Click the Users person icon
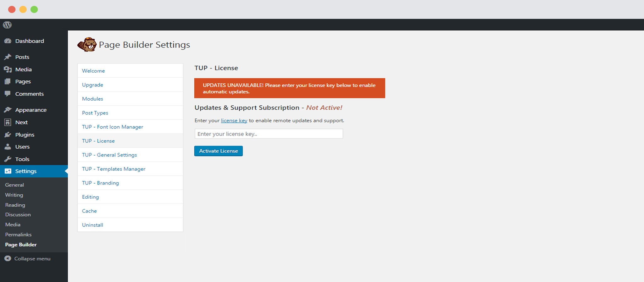 pyautogui.click(x=8, y=147)
